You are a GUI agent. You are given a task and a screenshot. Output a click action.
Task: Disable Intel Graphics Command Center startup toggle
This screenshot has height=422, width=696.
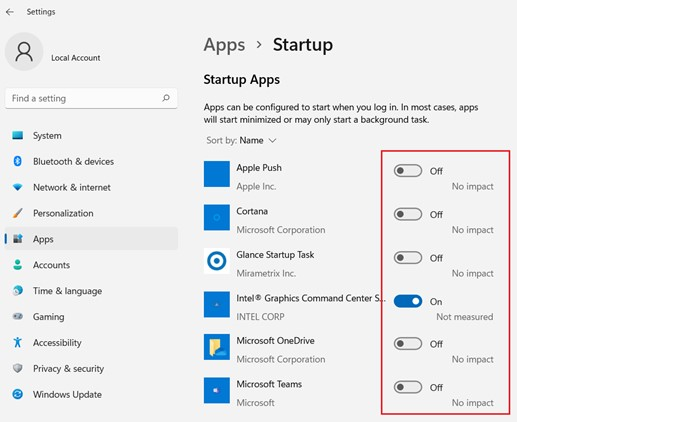[408, 301]
